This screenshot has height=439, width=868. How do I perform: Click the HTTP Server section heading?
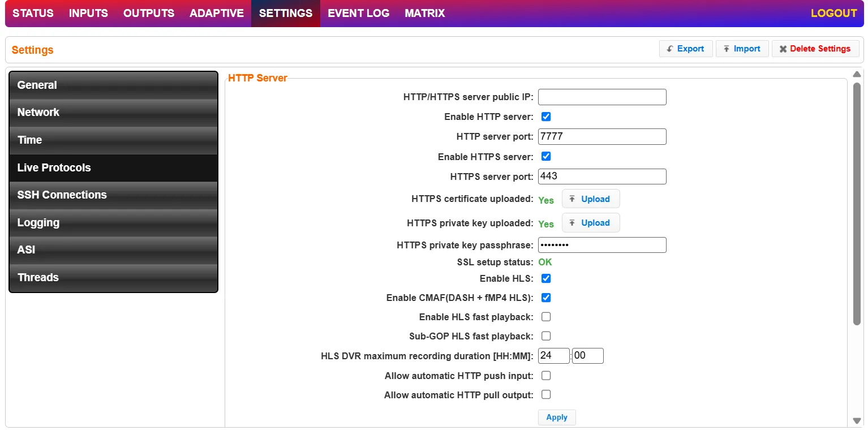(257, 78)
